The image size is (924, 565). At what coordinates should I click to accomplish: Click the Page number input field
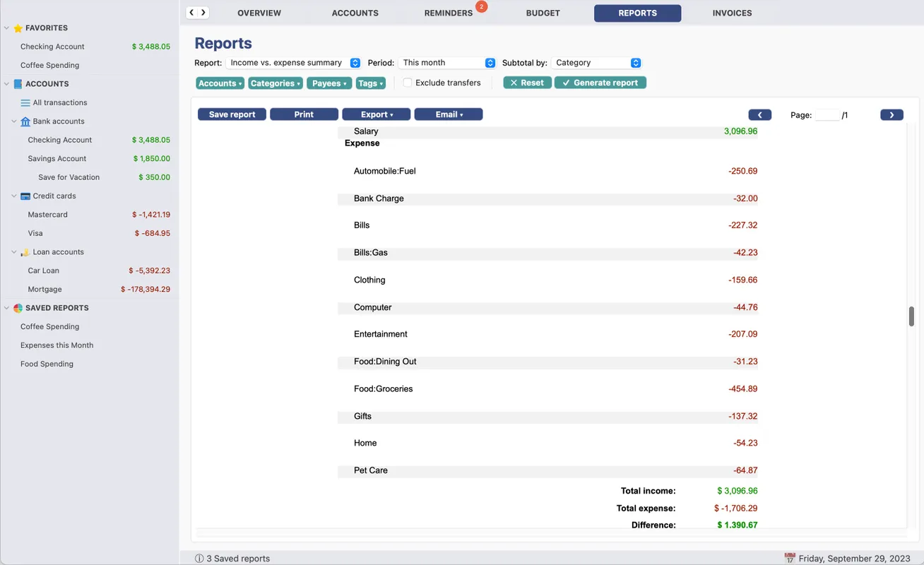click(x=827, y=115)
